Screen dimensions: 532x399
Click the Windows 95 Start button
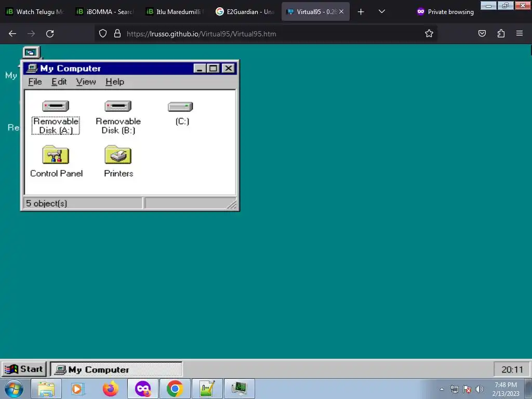tap(24, 369)
